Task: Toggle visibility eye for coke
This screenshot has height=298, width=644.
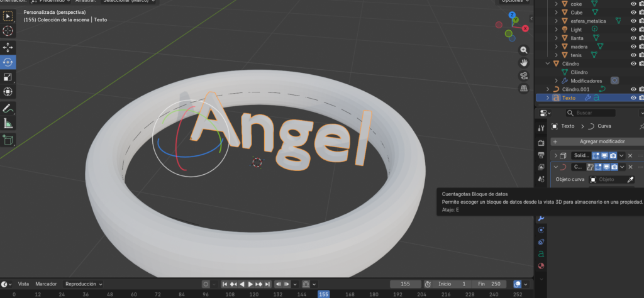Action: click(x=633, y=4)
